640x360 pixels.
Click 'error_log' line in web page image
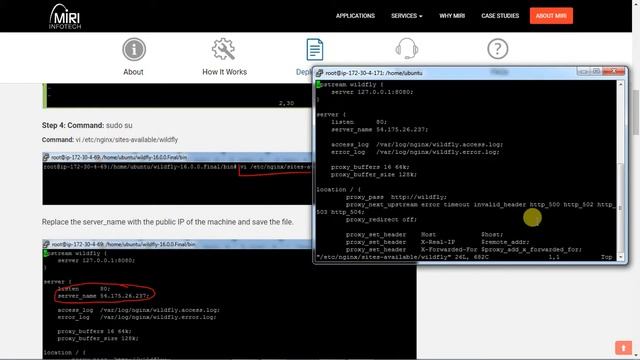point(137,317)
